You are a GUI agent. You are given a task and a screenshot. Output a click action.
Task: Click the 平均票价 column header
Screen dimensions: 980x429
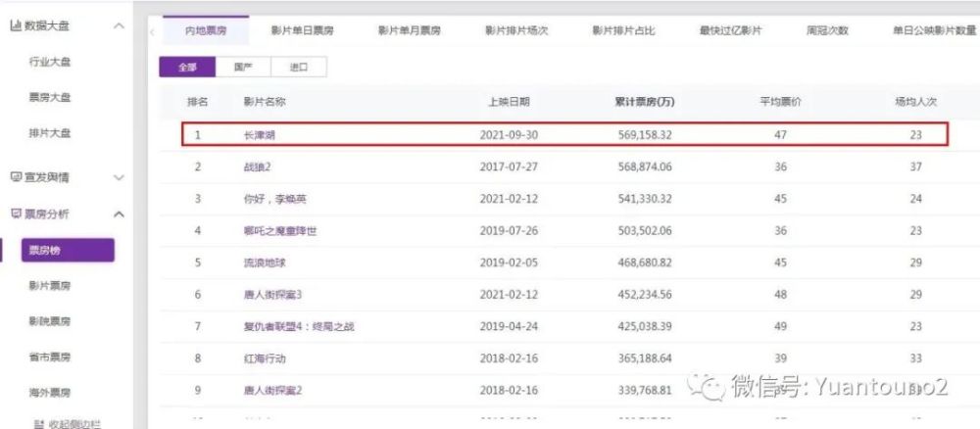780,102
